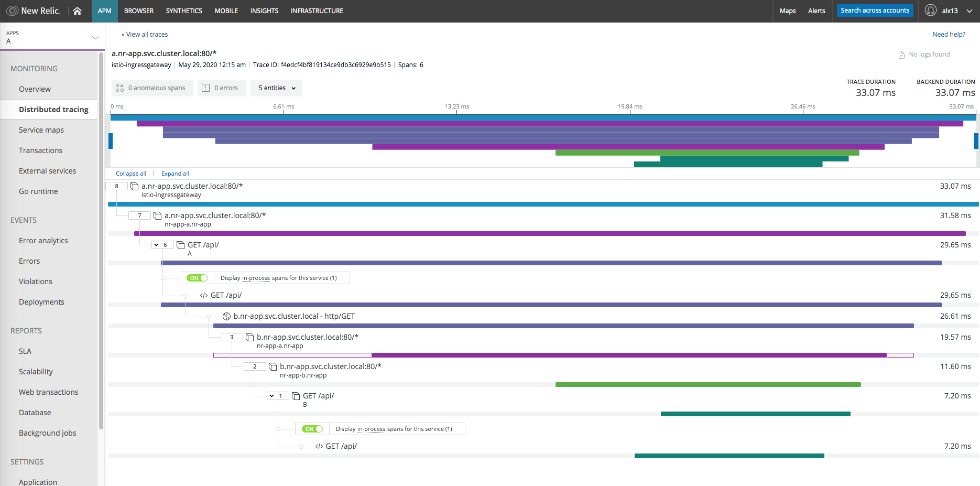Turn off in-process spans toggle for service A
980x486 pixels.
(x=197, y=278)
